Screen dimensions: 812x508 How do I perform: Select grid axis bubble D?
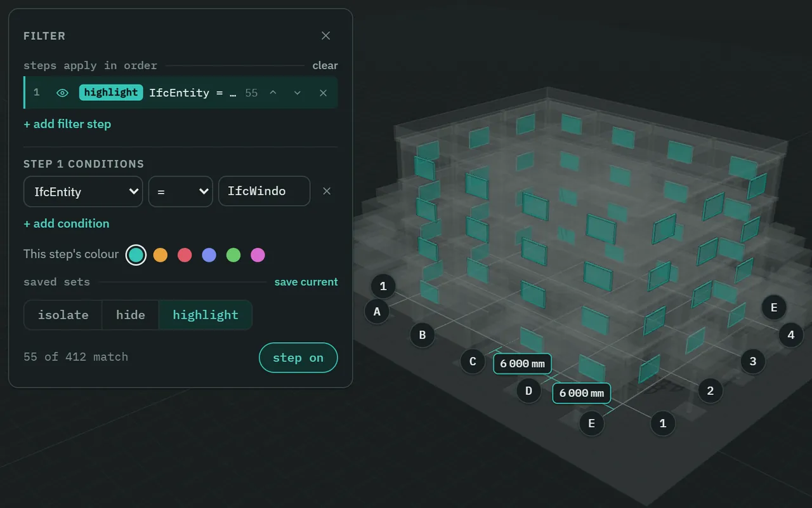tap(528, 391)
